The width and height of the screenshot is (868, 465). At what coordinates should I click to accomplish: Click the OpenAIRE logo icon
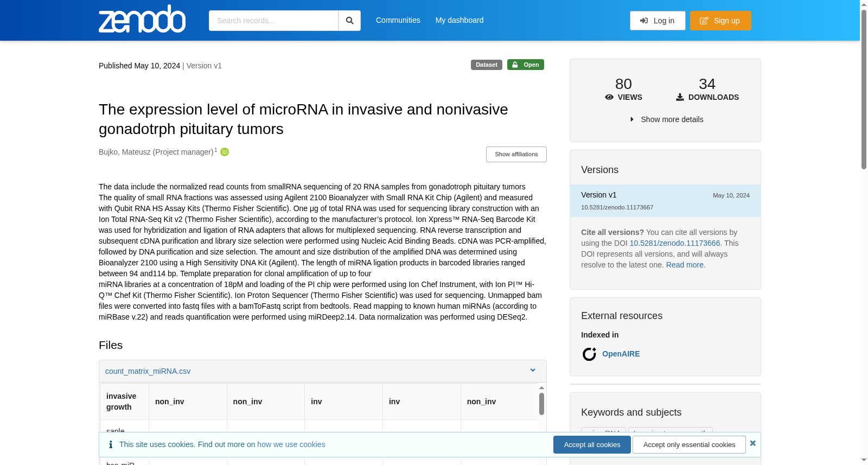pos(589,354)
